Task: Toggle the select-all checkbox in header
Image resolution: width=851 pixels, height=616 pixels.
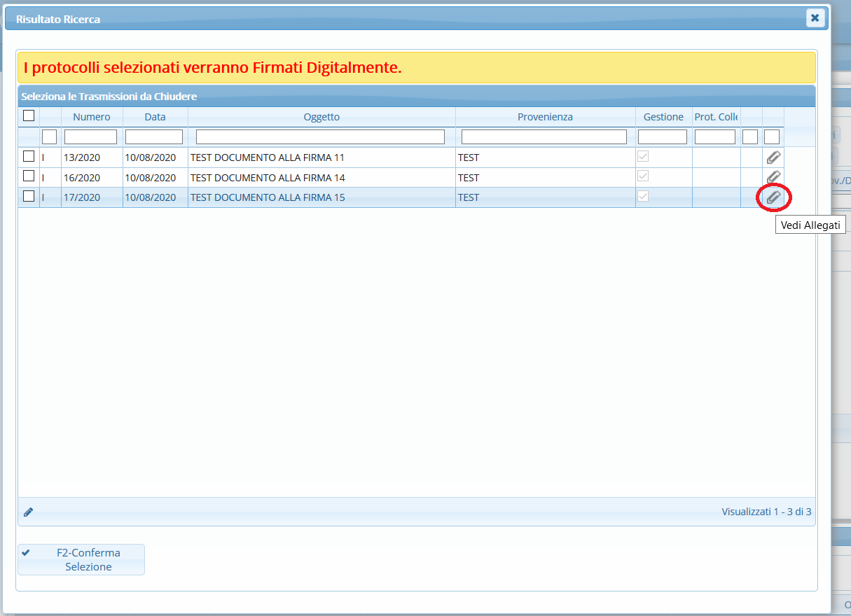Action: pos(29,116)
